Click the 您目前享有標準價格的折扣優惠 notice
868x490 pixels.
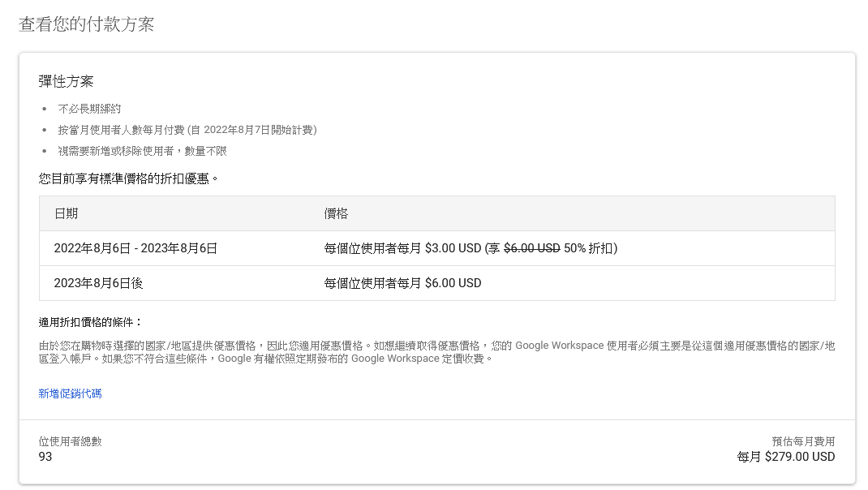128,178
